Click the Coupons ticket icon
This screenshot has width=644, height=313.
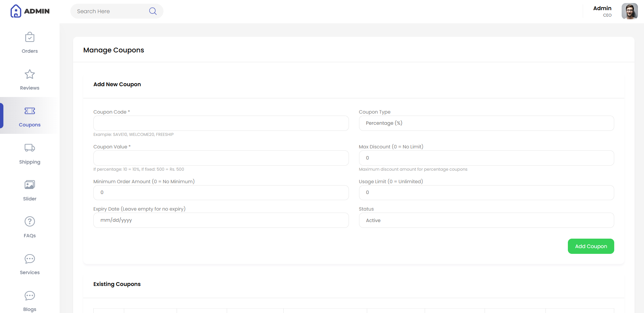coord(30,111)
